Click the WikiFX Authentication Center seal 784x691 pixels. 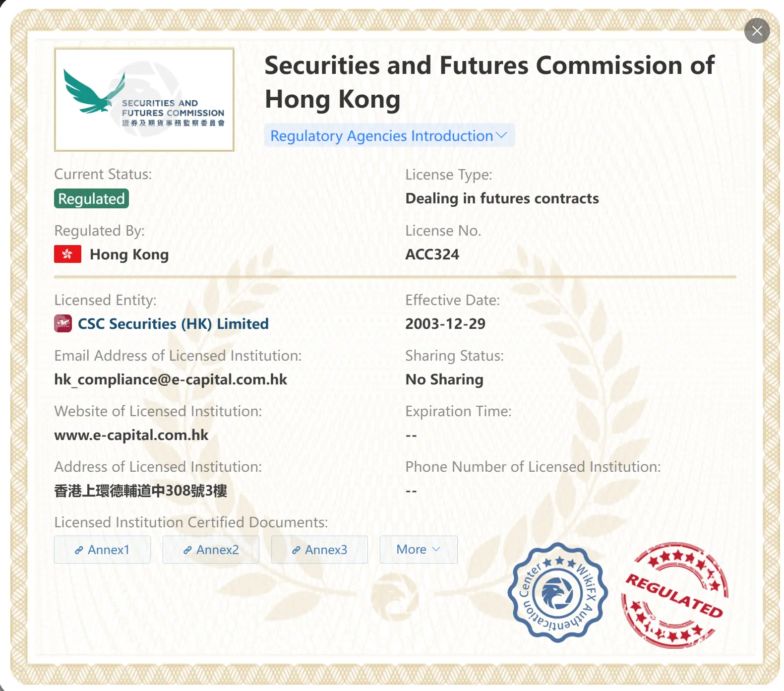tap(557, 593)
